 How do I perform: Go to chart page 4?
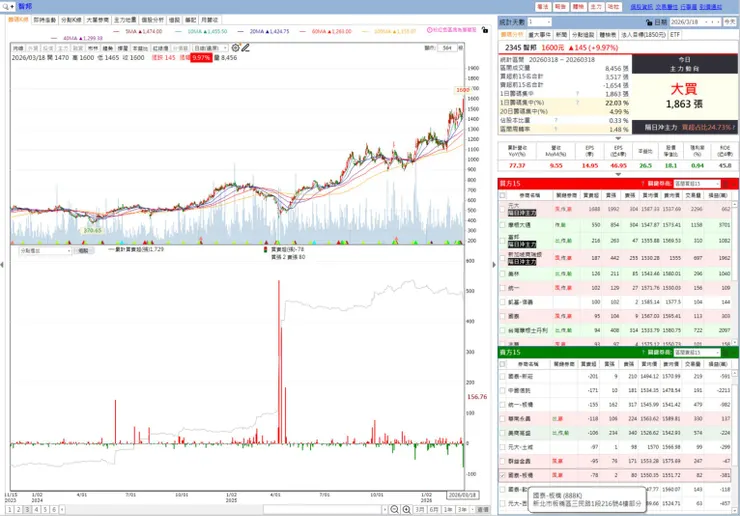pos(36,509)
